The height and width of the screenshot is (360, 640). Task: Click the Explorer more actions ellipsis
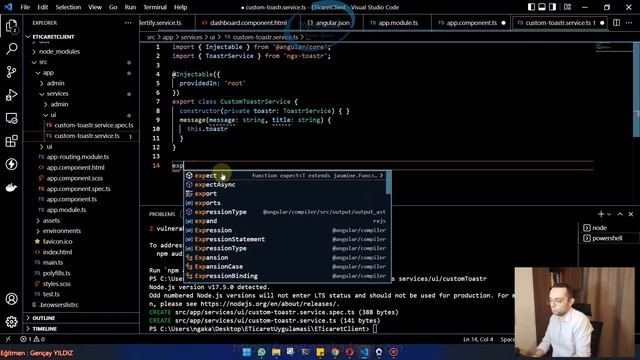[128, 23]
